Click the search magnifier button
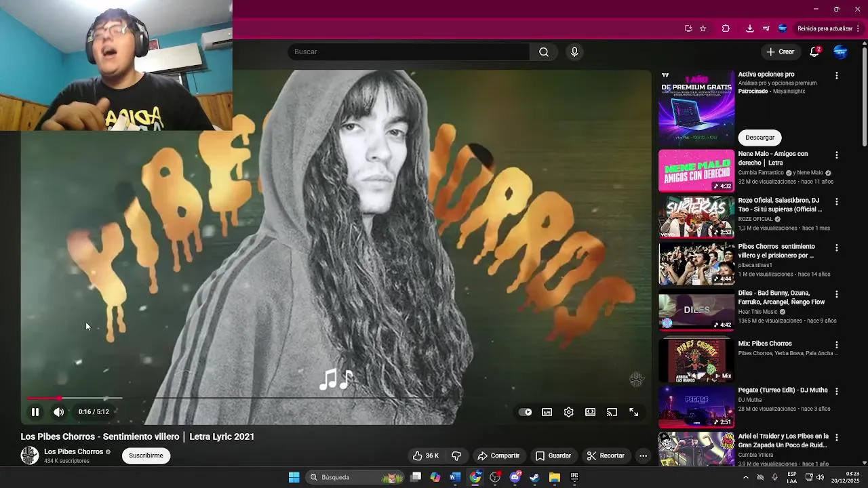Screen dimensions: 868x488 [544, 52]
